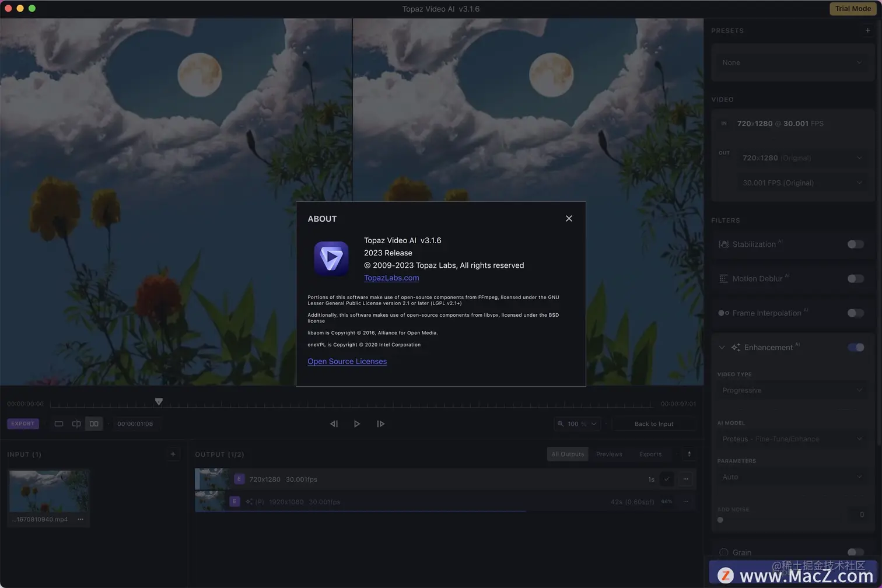Click the Grain filter icon
Screen dimensions: 882x588
click(723, 552)
